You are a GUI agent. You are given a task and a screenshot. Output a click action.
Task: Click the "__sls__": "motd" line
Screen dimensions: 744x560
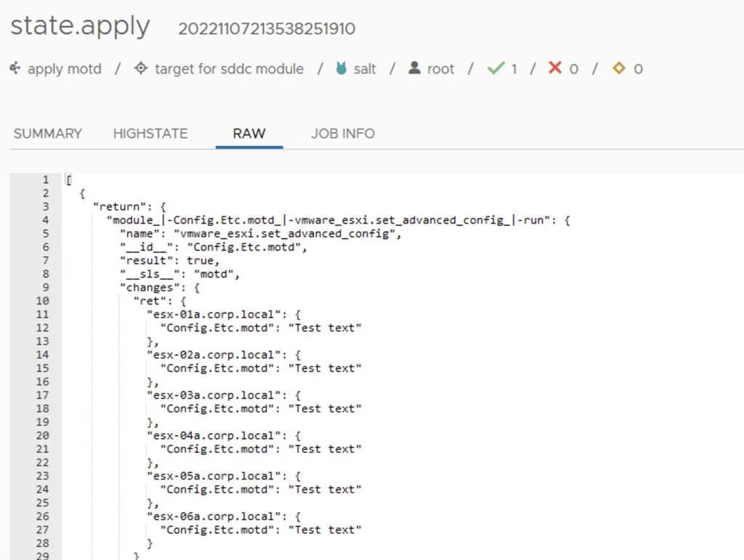tap(179, 274)
